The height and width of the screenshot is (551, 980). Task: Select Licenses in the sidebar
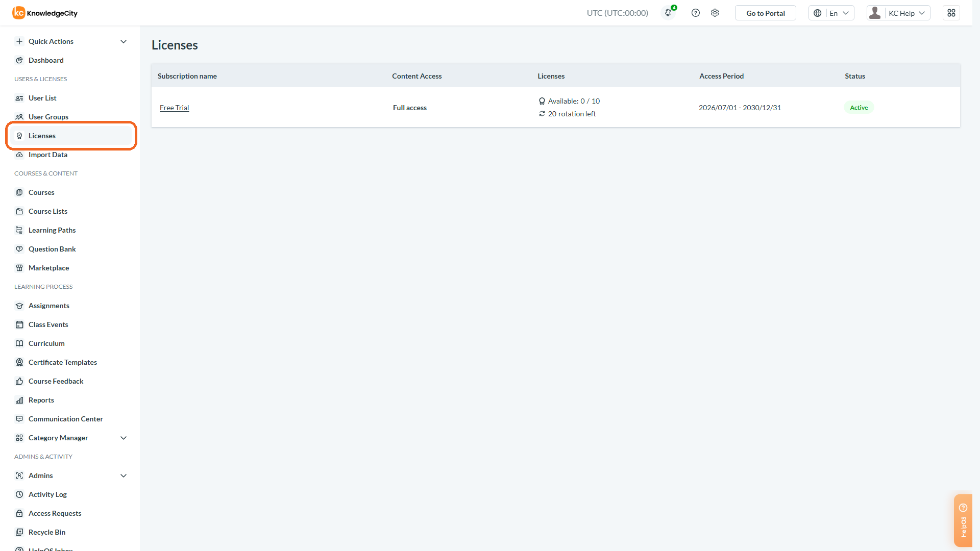(x=71, y=136)
